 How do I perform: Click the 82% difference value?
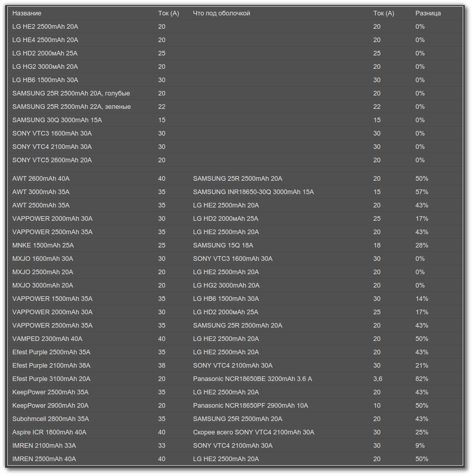tap(422, 379)
